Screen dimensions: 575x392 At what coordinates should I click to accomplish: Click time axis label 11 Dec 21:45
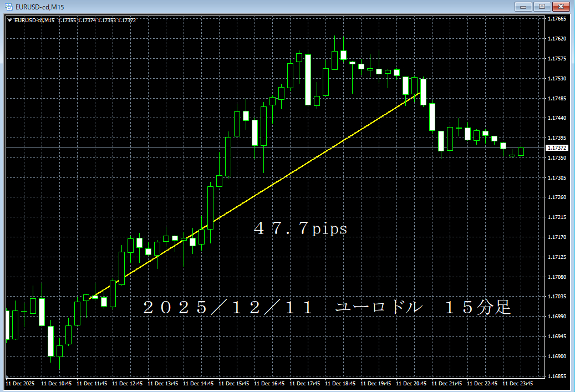point(447,384)
